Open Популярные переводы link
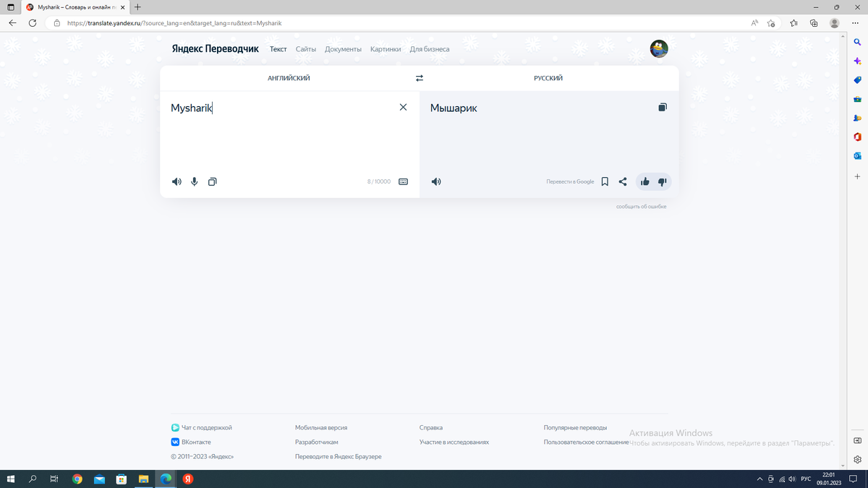 [576, 428]
